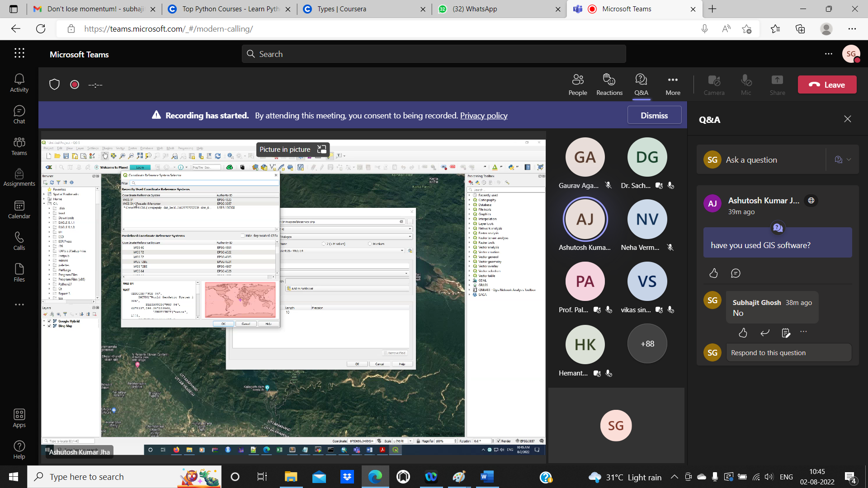This screenshot has width=868, height=488.
Task: Open the More meeting options menu
Action: coord(673,84)
